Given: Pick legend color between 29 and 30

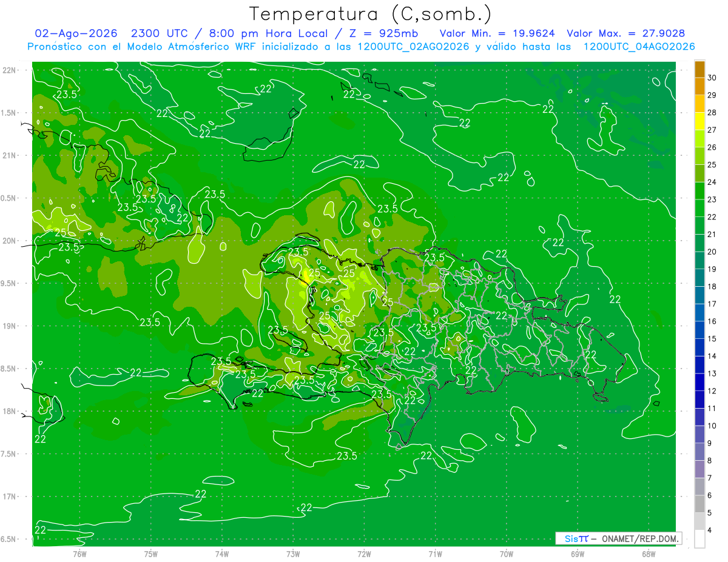Looking at the screenshot, I should (699, 86).
